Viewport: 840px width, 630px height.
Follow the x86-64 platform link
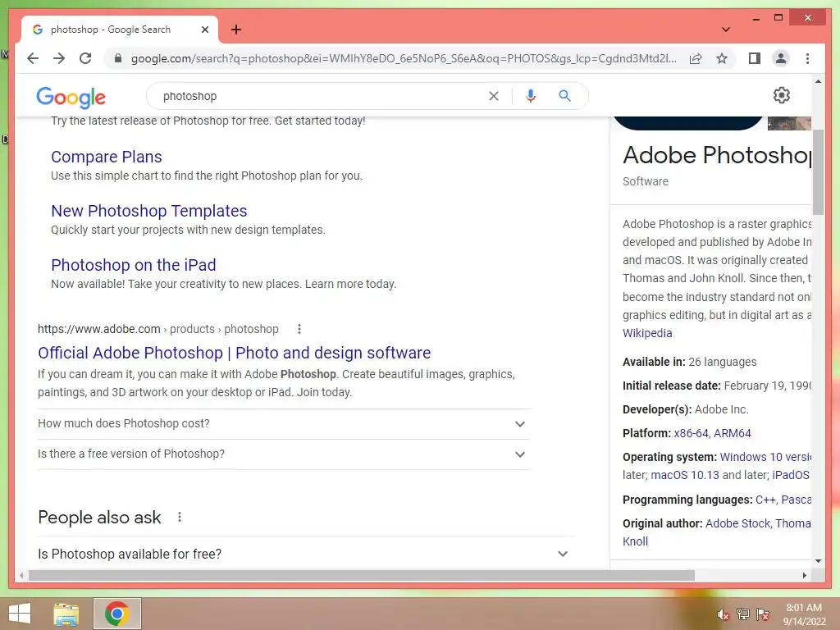691,433
